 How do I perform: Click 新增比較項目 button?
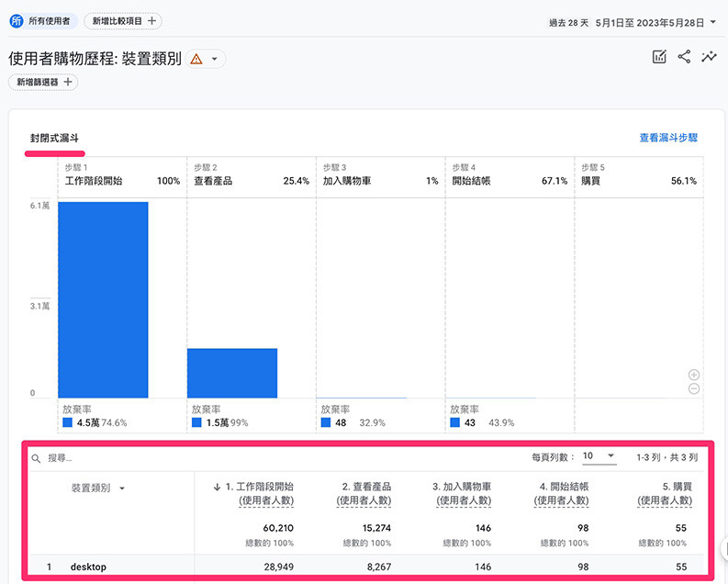pyautogui.click(x=123, y=21)
